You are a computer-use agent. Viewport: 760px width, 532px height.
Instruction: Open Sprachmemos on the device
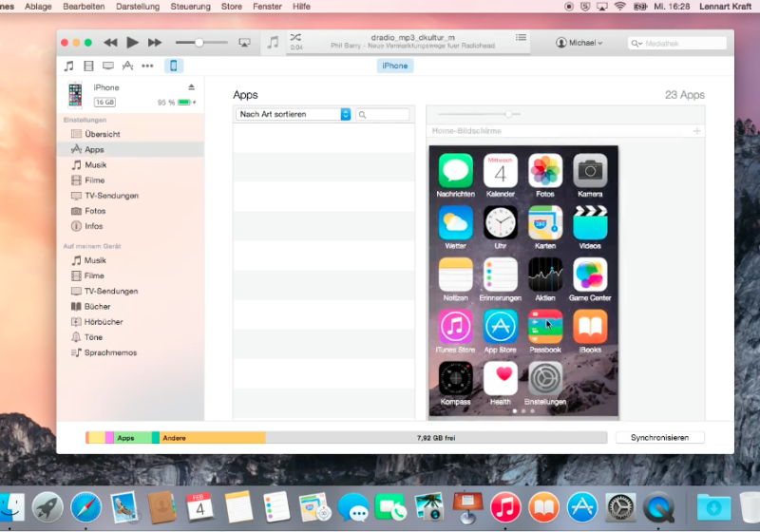coord(130,352)
